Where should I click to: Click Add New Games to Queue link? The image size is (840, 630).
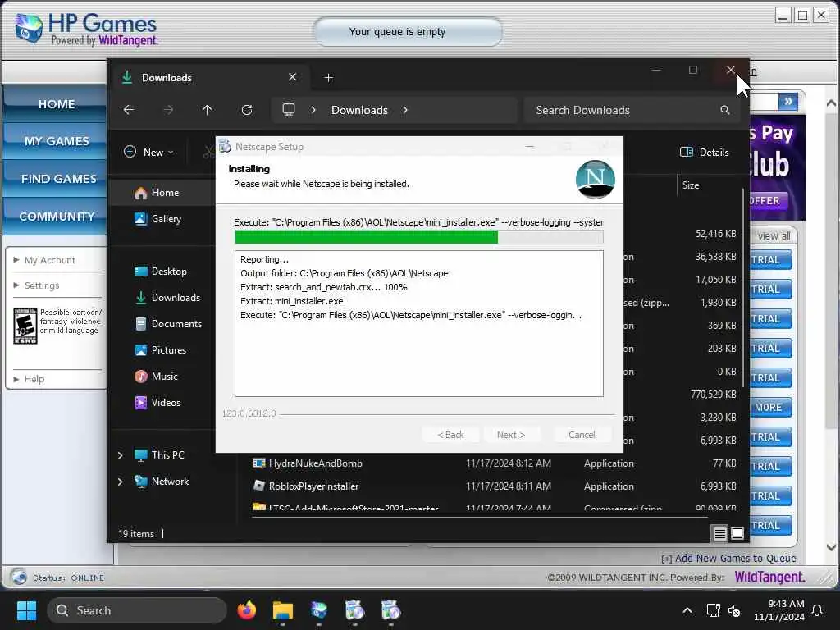point(728,558)
